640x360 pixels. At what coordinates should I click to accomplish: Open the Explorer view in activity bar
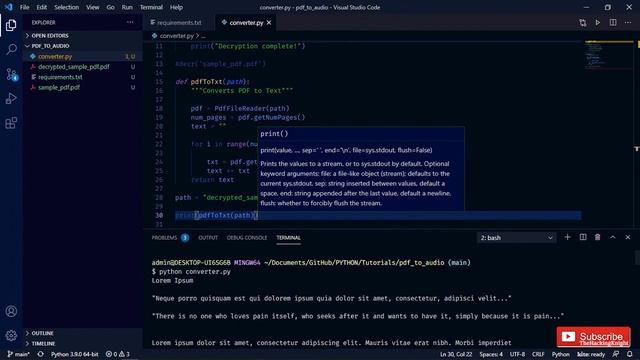point(11,25)
